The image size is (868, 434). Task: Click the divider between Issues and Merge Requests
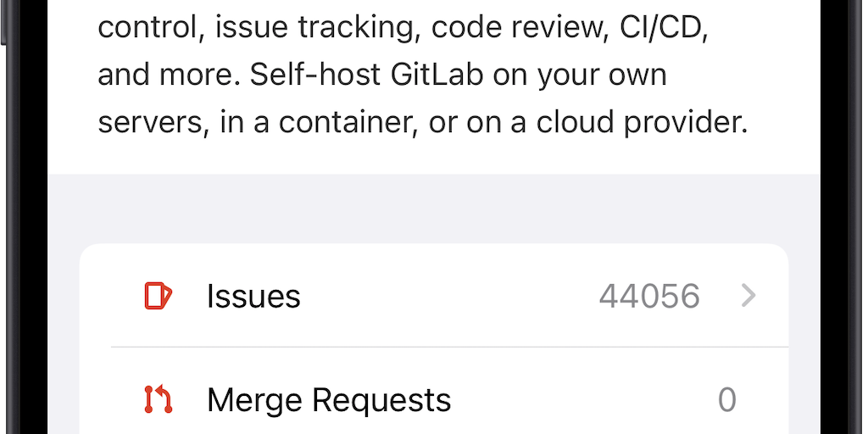tap(449, 347)
